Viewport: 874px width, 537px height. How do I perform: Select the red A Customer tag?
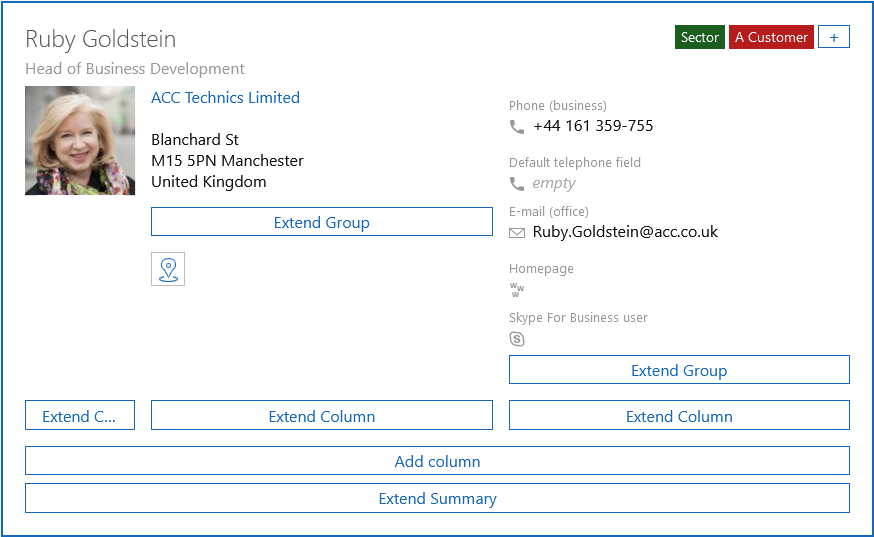(x=771, y=37)
